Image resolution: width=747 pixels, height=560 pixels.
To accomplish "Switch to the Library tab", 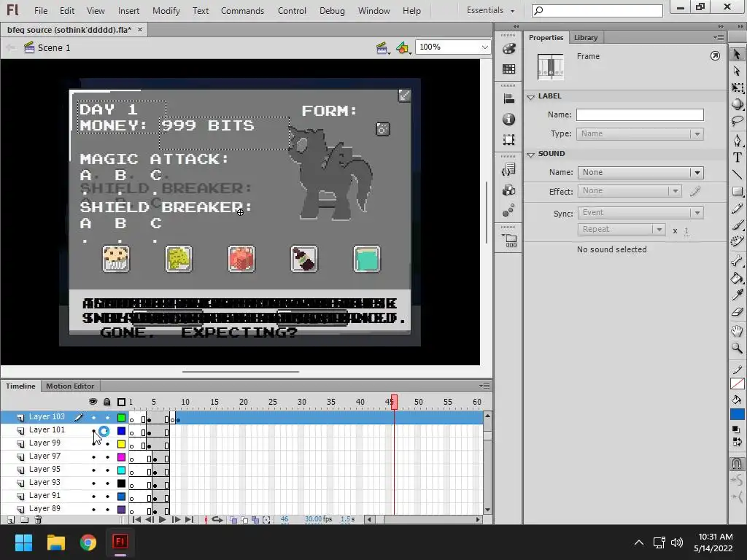I will point(586,38).
